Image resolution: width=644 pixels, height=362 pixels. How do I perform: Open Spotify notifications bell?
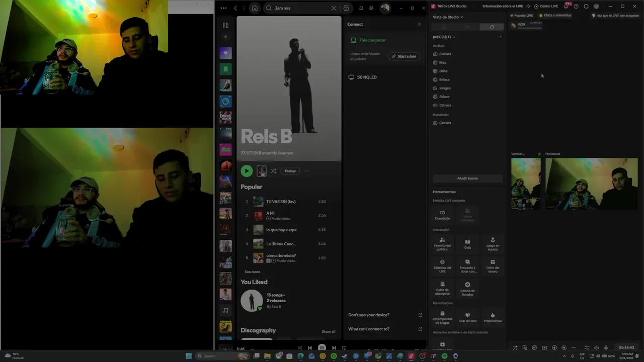(361, 8)
